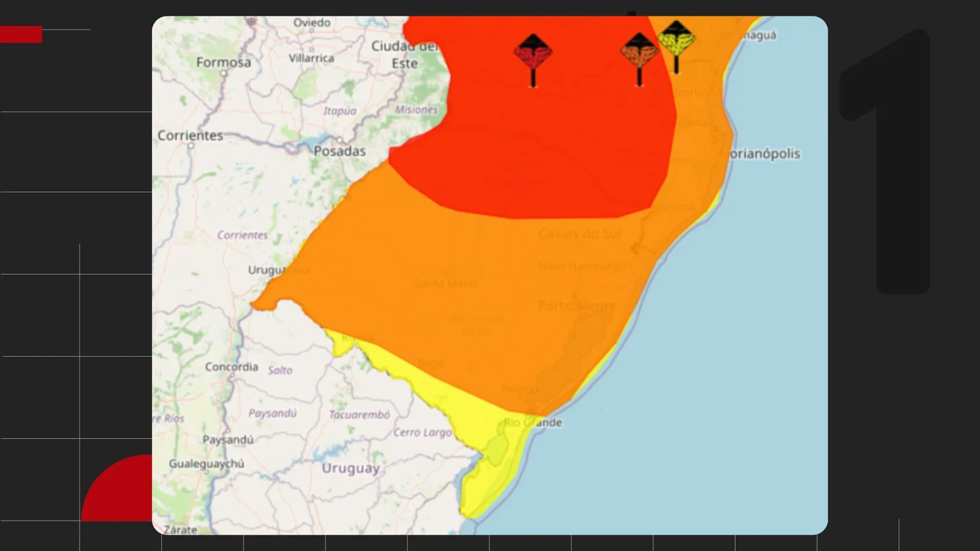Click the orange storm warning marker
This screenshot has height=551, width=980.
pyautogui.click(x=639, y=59)
